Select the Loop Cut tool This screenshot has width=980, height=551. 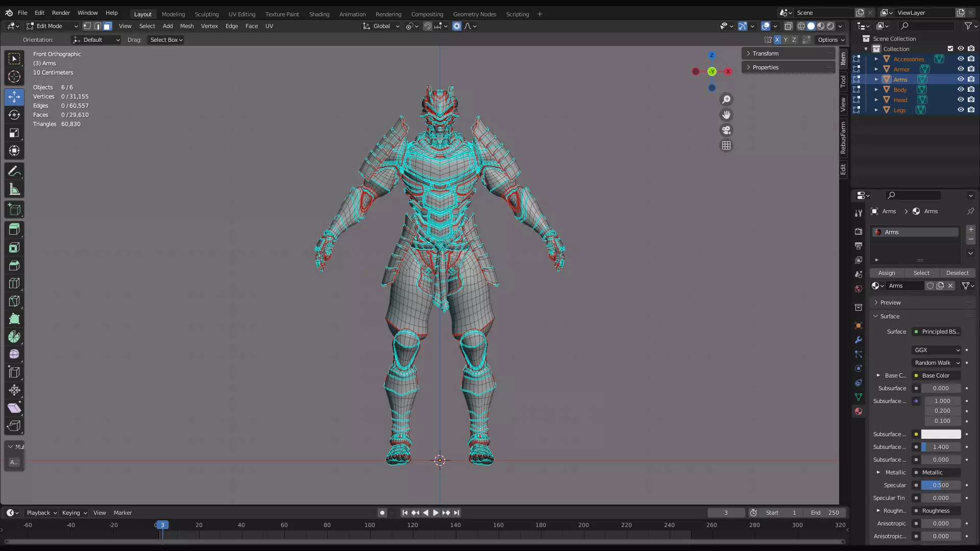pyautogui.click(x=14, y=283)
